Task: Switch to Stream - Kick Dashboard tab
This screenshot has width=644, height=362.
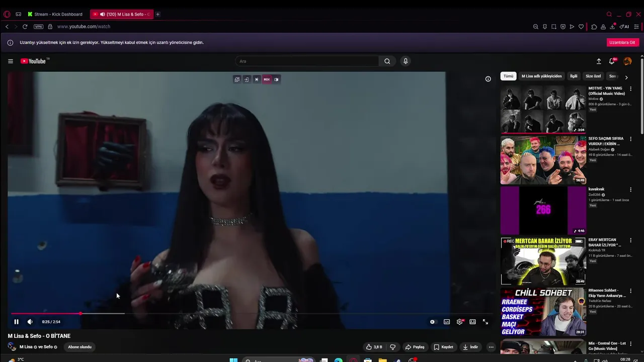Action: click(x=55, y=14)
